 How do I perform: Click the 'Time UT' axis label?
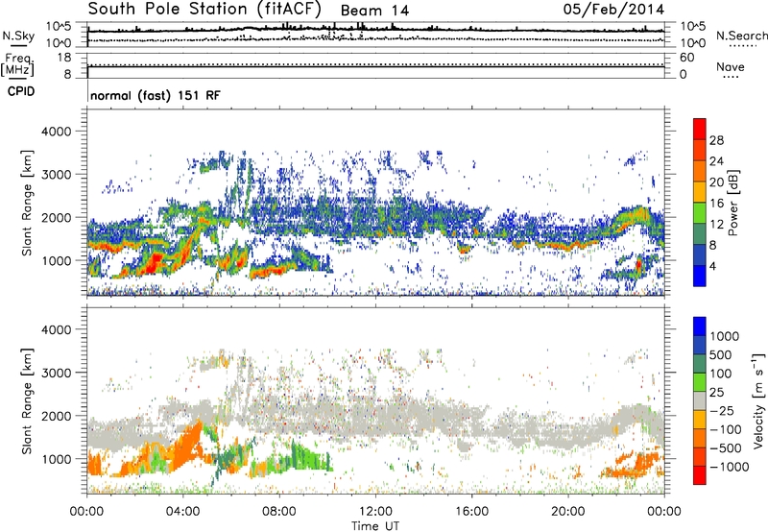pyautogui.click(x=375, y=526)
